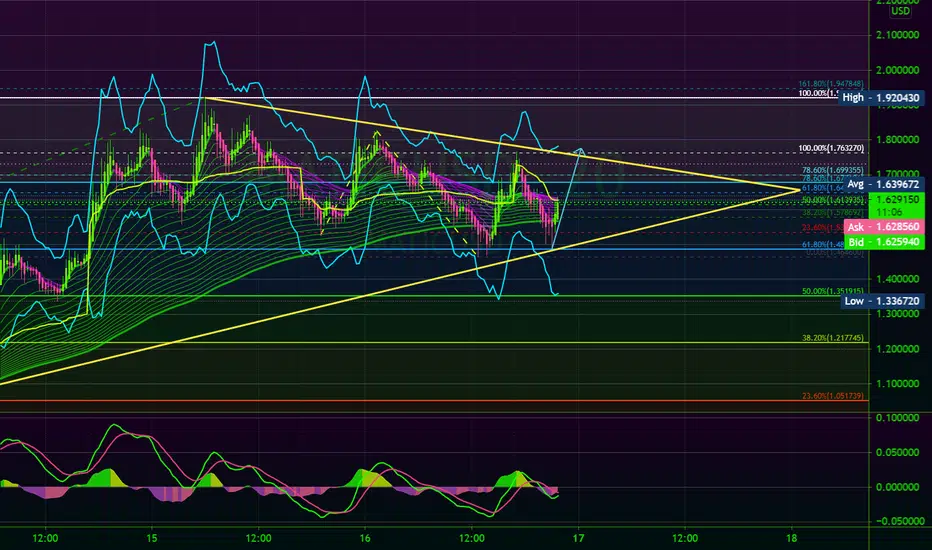This screenshot has width=932, height=550.
Task: Click the 2.000000 price axis tick
Action: click(x=898, y=70)
